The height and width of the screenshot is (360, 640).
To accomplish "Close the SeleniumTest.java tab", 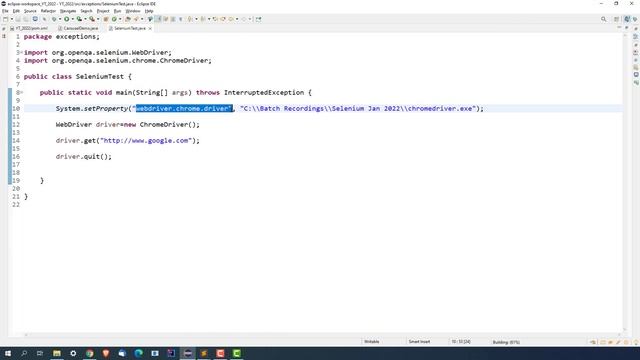I will tap(150, 28).
